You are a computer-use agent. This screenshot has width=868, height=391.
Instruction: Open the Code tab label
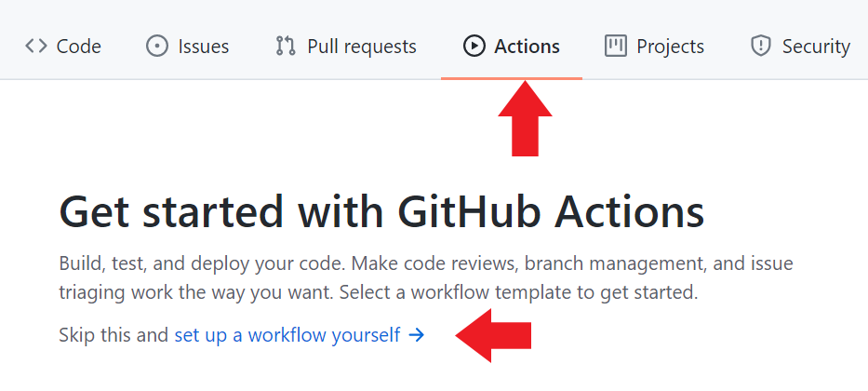point(79,46)
